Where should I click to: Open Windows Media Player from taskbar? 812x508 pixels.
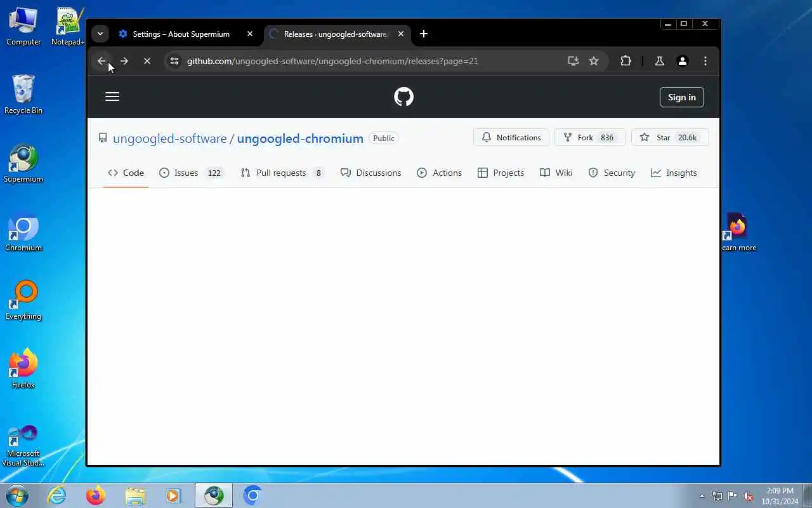(x=174, y=495)
